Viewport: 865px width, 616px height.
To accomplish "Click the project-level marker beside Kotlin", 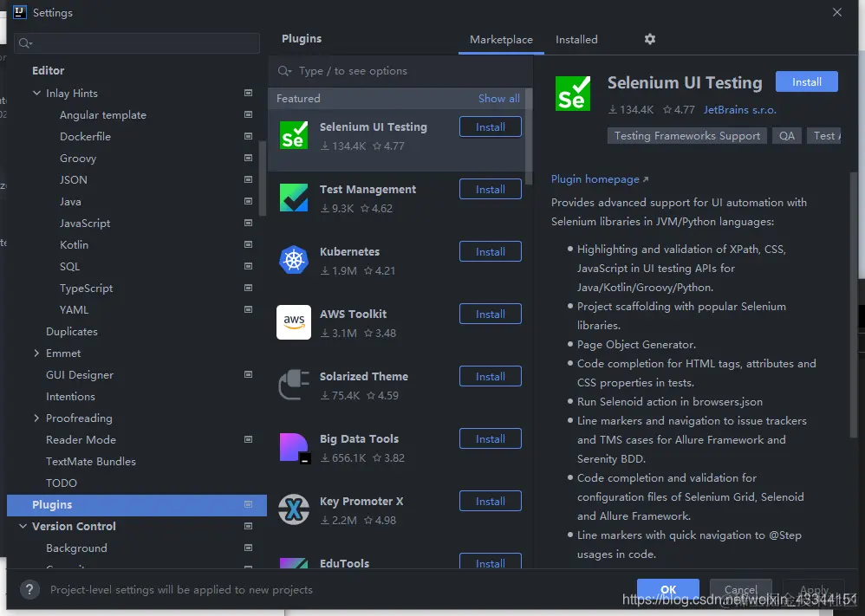I will [x=248, y=244].
